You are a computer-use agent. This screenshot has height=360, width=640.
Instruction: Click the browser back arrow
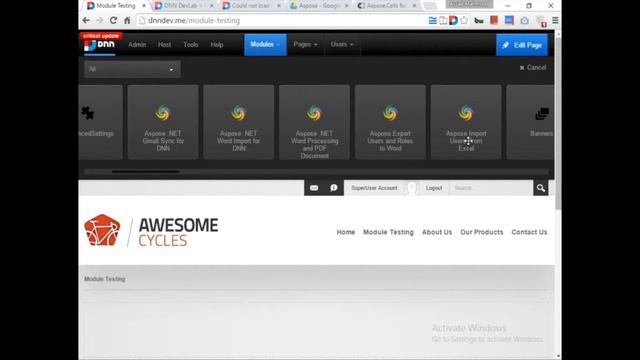86,20
